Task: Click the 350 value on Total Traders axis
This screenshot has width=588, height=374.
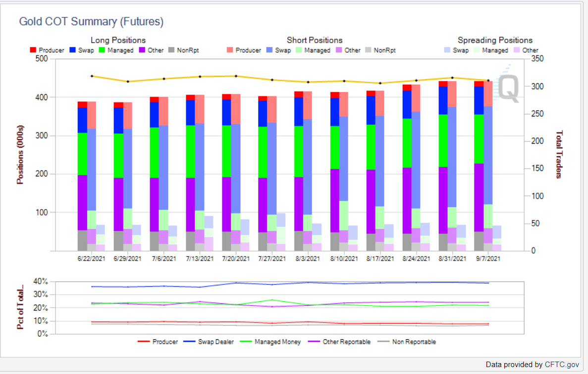Action: [537, 59]
